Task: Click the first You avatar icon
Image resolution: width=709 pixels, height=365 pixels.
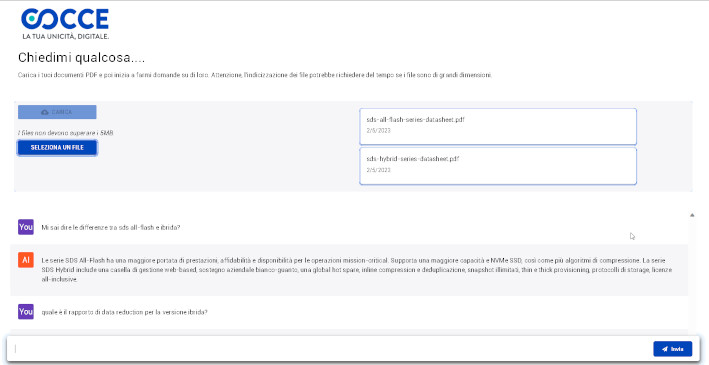Action: point(26,227)
